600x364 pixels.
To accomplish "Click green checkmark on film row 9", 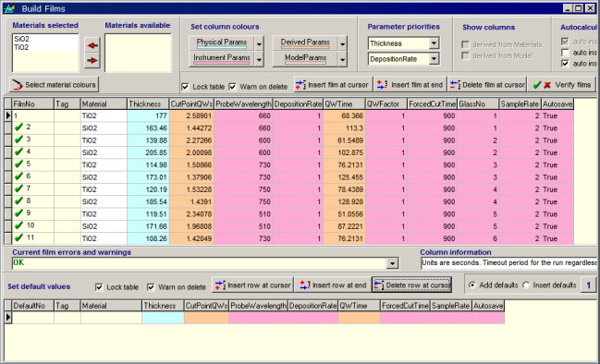I will [x=18, y=213].
